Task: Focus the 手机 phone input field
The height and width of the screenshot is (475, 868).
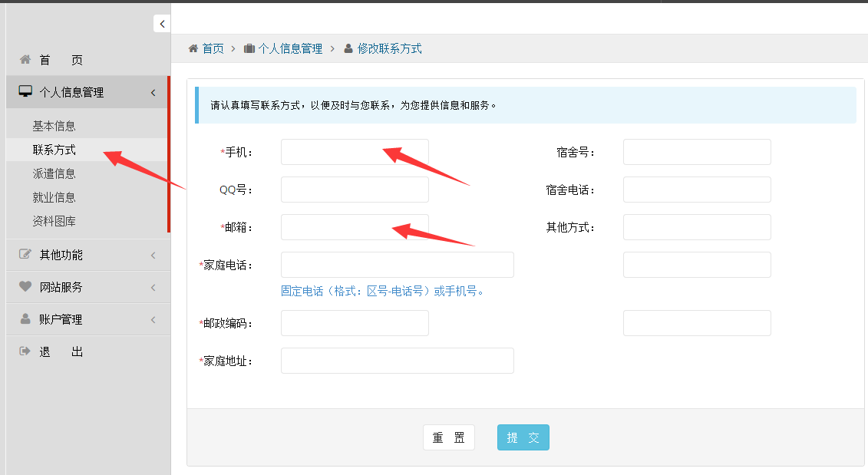Action: pos(355,152)
